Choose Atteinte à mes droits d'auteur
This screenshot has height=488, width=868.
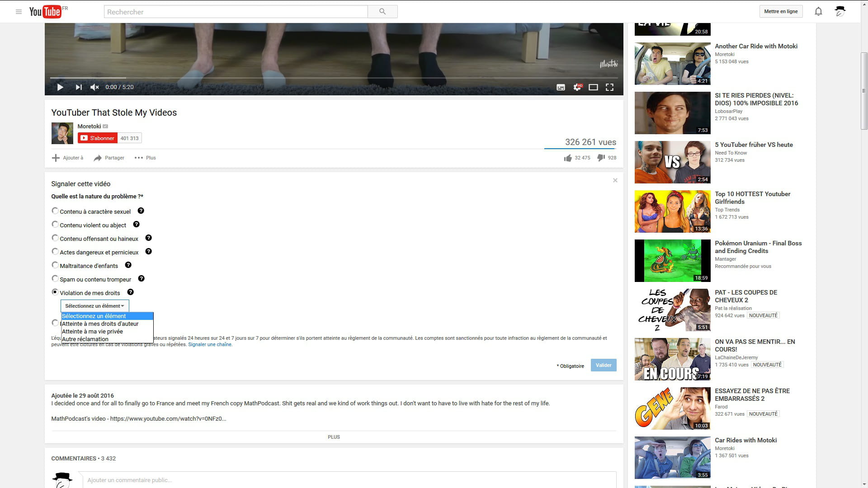point(107,324)
